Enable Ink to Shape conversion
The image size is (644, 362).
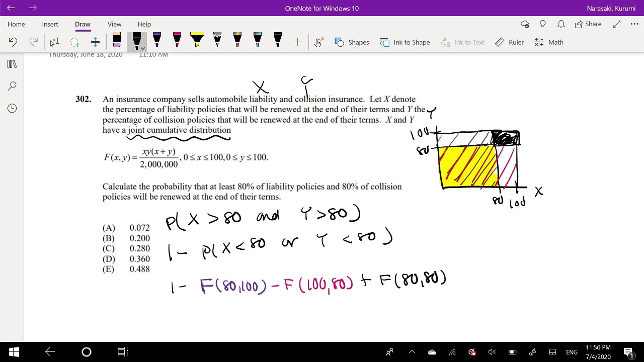tap(405, 42)
